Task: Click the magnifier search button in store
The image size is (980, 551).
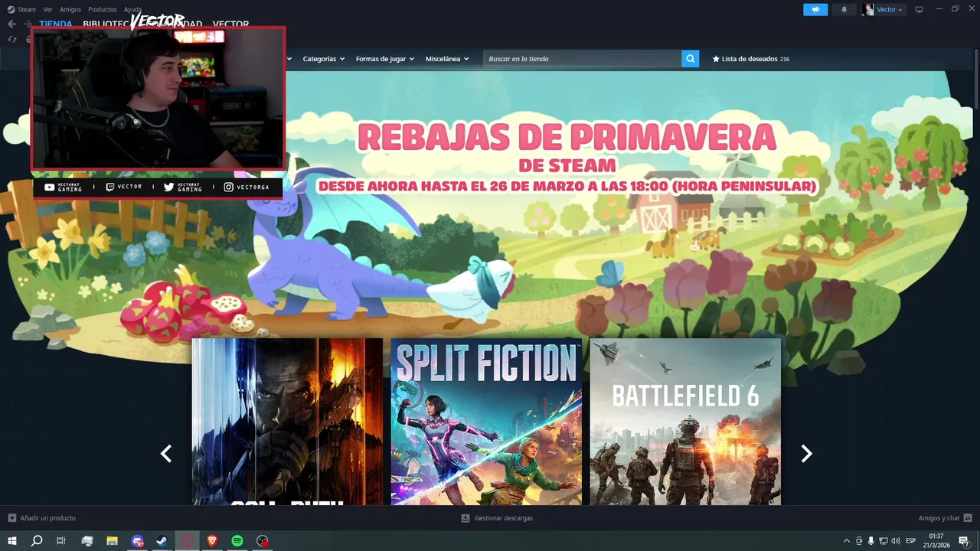Action: click(x=690, y=58)
